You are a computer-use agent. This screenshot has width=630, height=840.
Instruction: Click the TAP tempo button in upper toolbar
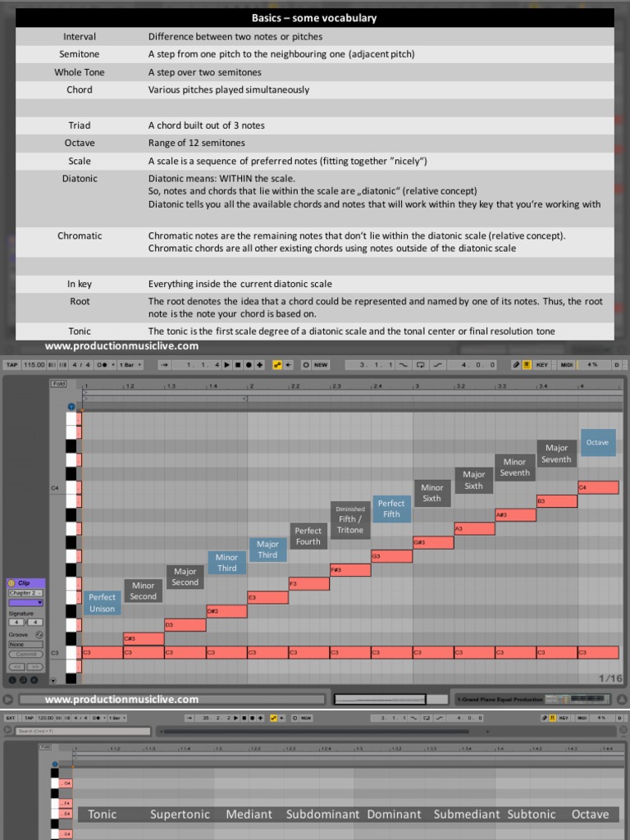11,365
